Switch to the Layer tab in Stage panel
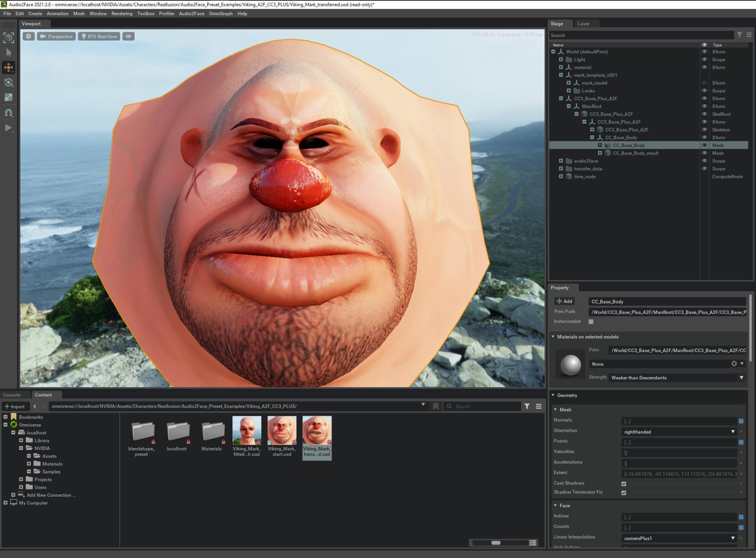 [x=585, y=23]
